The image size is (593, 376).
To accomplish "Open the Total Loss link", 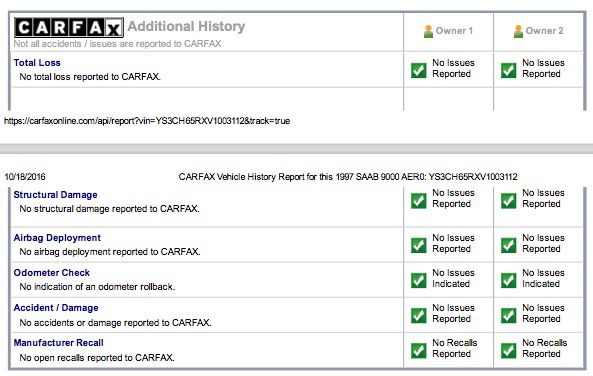I will 37,63.
